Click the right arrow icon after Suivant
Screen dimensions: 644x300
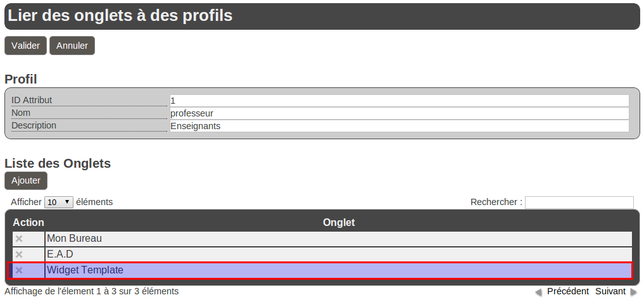(633, 292)
